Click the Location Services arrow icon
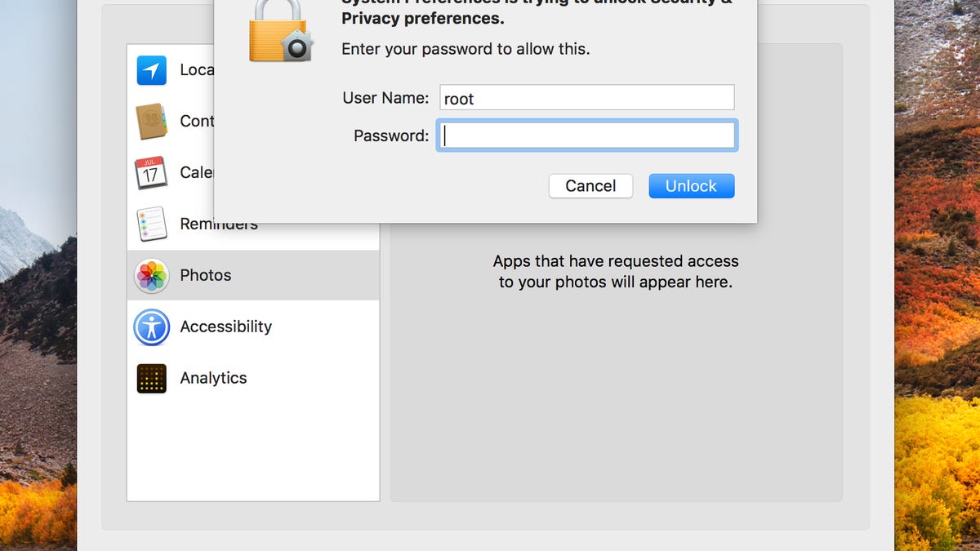The image size is (980, 551). tap(151, 71)
